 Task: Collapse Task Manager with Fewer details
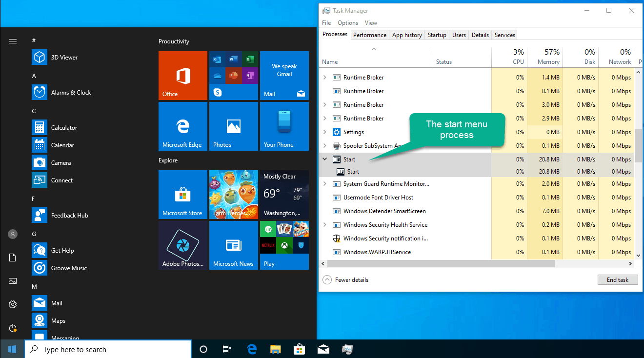tap(345, 280)
